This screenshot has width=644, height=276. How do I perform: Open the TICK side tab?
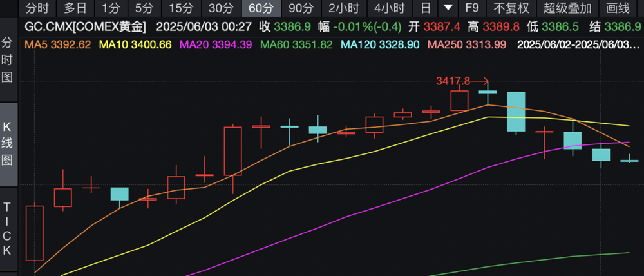click(7, 229)
